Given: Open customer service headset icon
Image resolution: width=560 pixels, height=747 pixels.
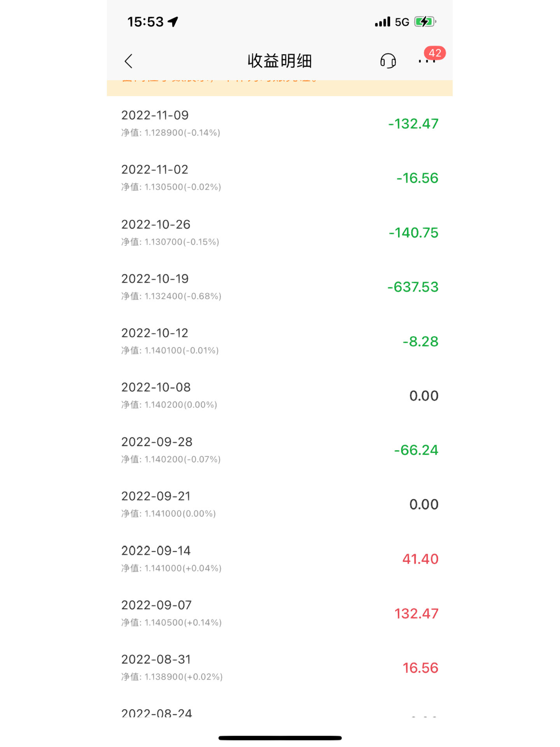Looking at the screenshot, I should pos(388,61).
